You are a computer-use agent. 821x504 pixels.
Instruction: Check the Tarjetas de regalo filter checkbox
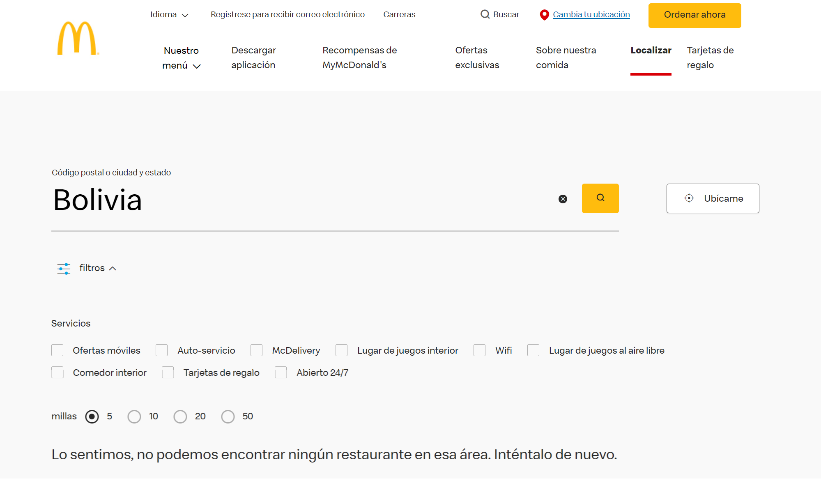168,373
